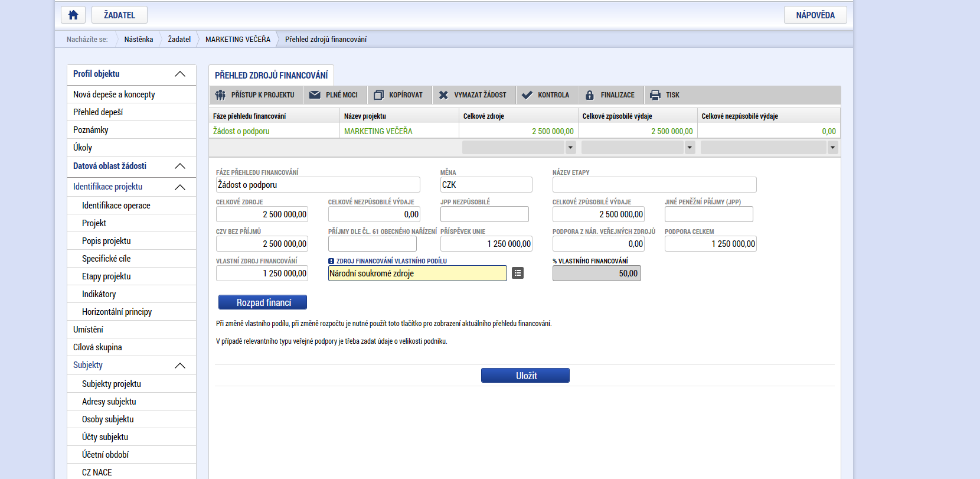Open Účetní období
The height and width of the screenshot is (479, 980).
tap(132, 455)
